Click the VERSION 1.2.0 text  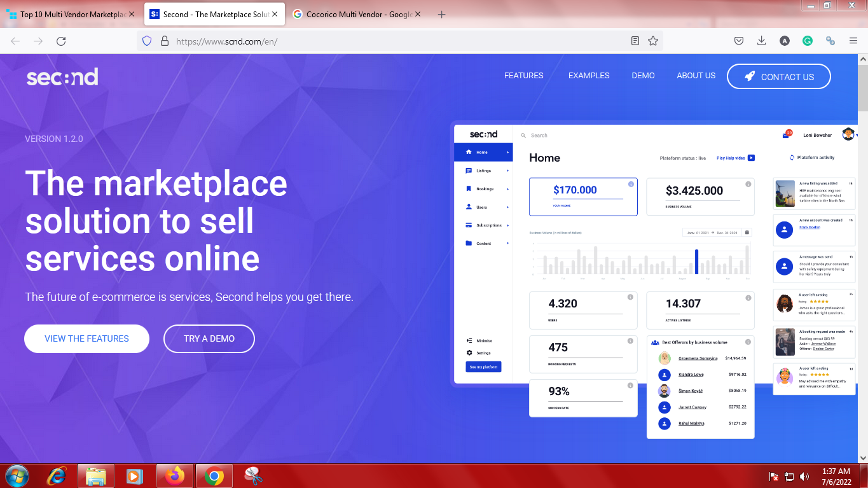coord(54,139)
